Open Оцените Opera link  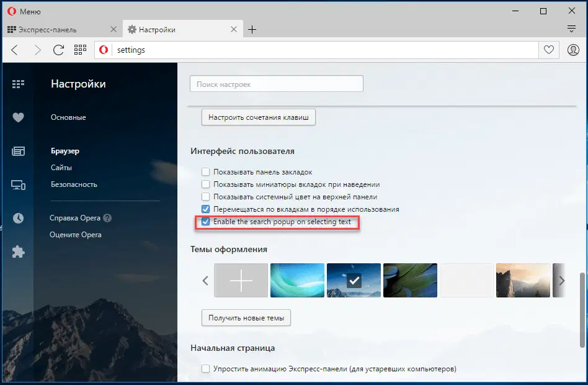tap(76, 234)
